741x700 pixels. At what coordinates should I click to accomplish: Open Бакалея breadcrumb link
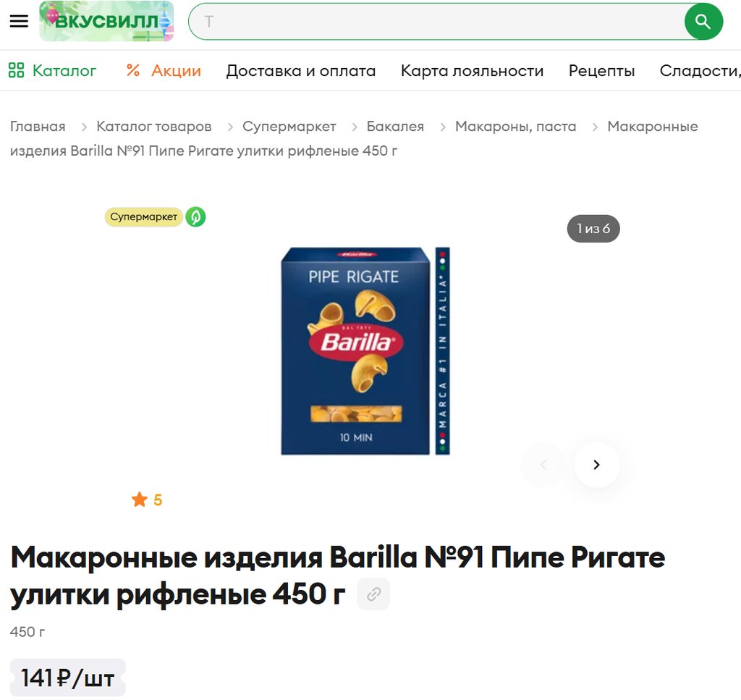tap(395, 126)
